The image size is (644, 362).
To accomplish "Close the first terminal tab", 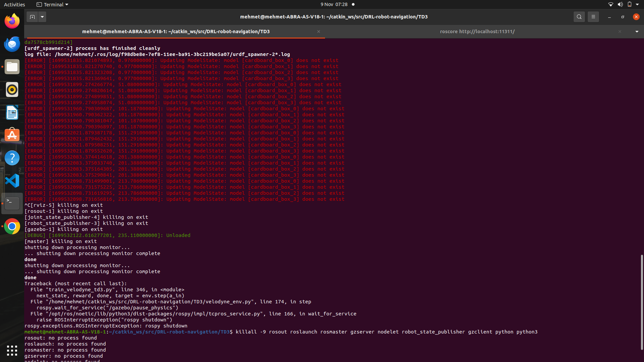I will [318, 32].
